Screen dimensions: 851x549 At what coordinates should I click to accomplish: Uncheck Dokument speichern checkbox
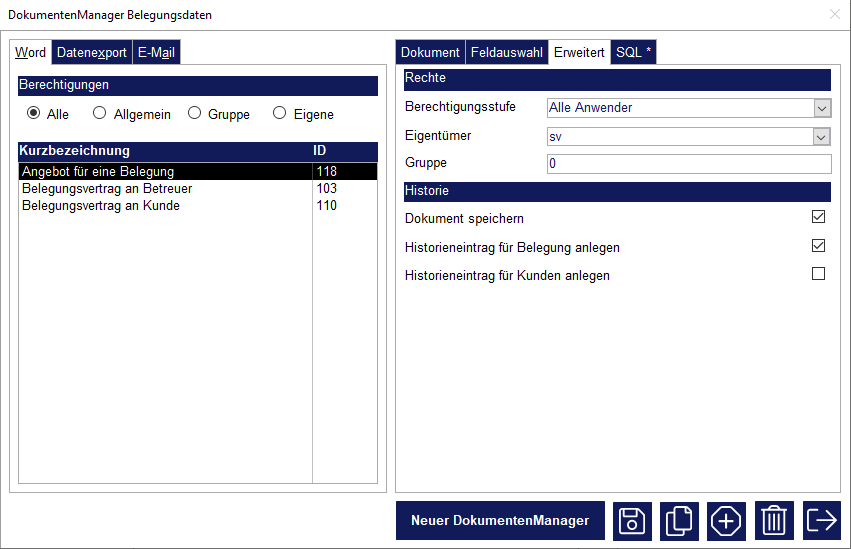coord(818,217)
